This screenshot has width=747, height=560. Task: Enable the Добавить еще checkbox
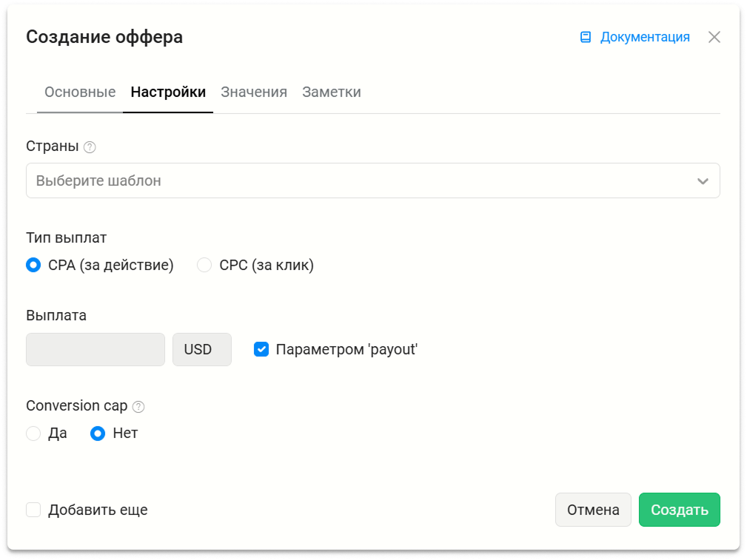point(33,510)
